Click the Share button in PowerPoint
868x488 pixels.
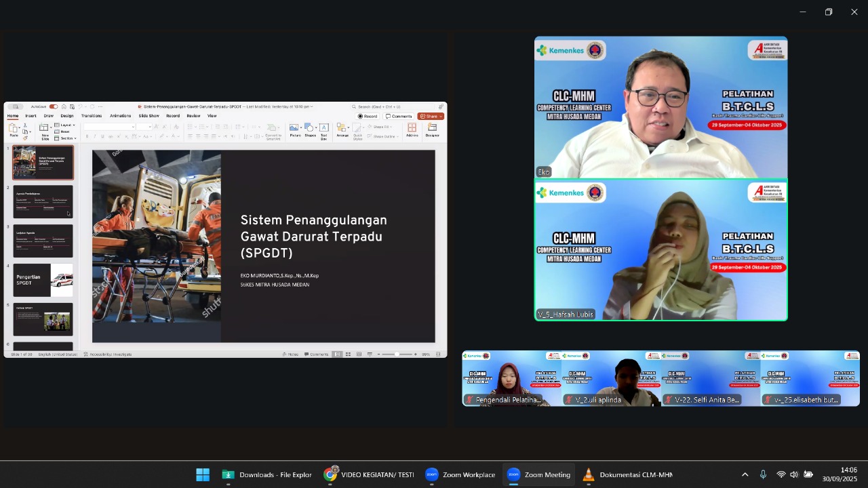point(431,116)
